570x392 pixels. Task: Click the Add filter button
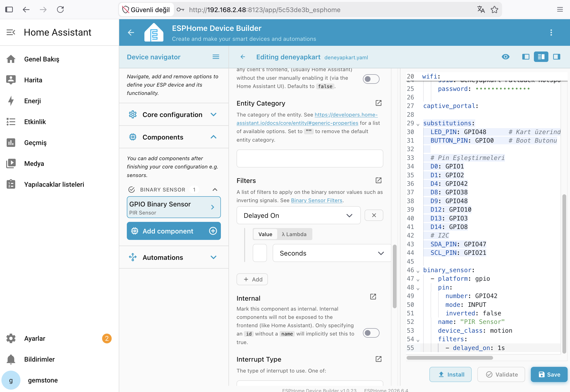click(x=252, y=280)
